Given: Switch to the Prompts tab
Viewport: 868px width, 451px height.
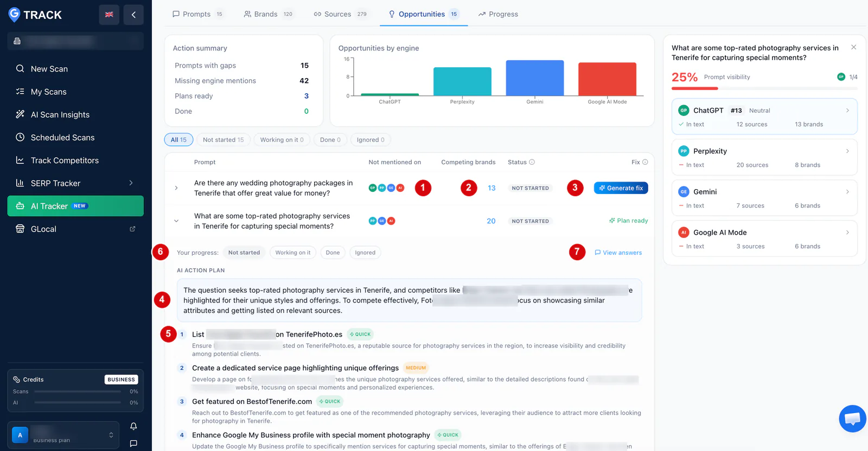Looking at the screenshot, I should 198,14.
